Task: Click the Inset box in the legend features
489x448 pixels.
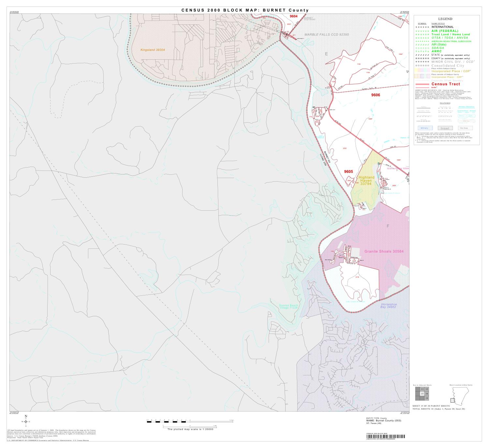Action: (446, 128)
